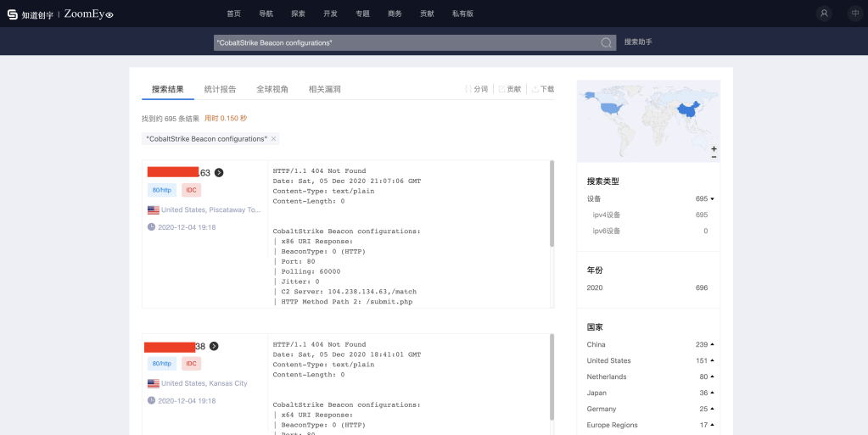Open the 私有版 private edition menu
Viewport: 868px width, 435px height.
462,14
